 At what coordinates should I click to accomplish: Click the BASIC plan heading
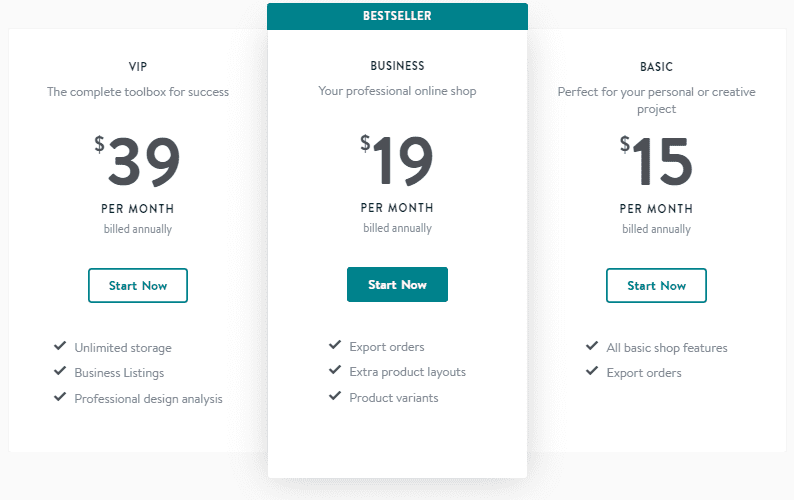tap(656, 67)
